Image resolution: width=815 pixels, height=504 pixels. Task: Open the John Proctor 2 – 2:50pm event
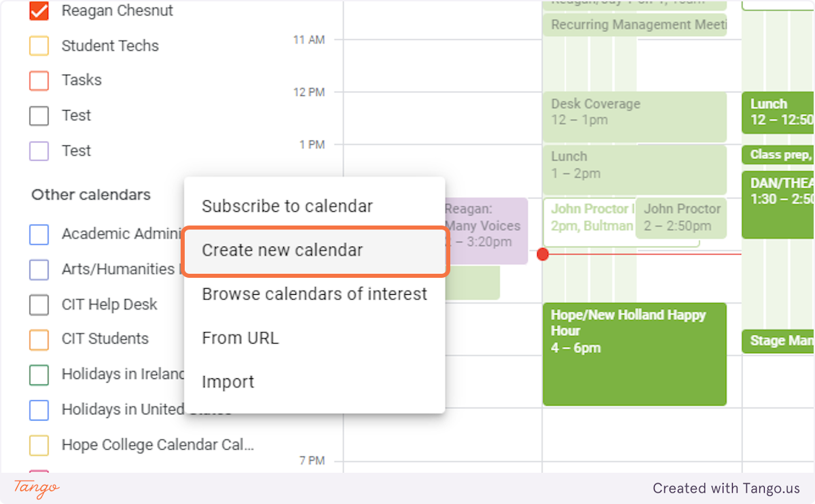(x=681, y=217)
